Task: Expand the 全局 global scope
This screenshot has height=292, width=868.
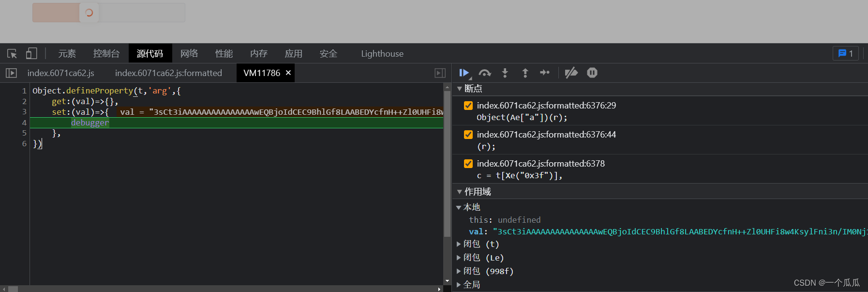Action: tap(459, 285)
